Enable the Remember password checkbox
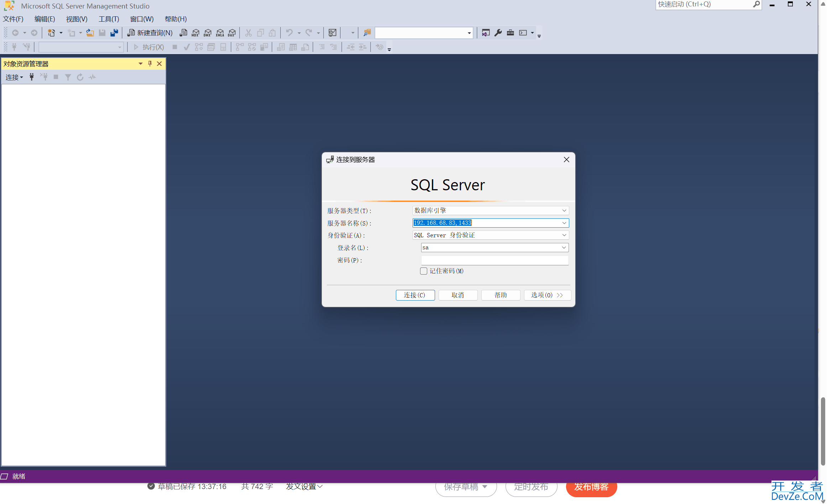The width and height of the screenshot is (827, 504). coord(424,271)
